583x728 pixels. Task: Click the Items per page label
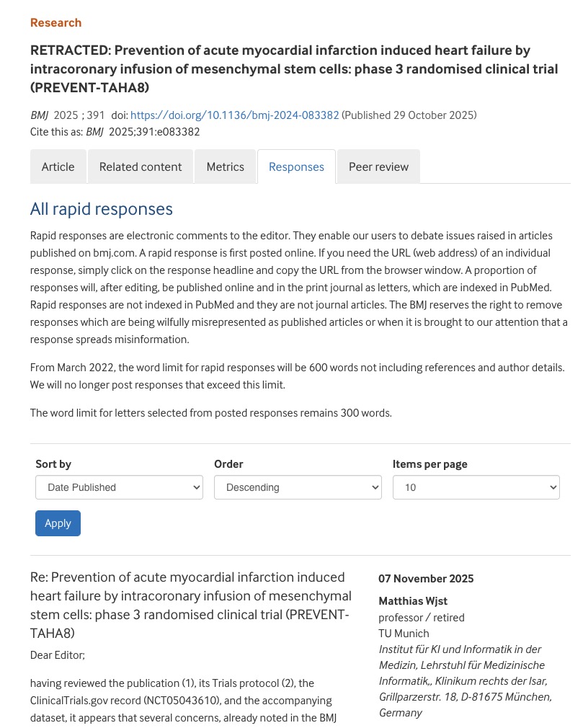tap(430, 464)
